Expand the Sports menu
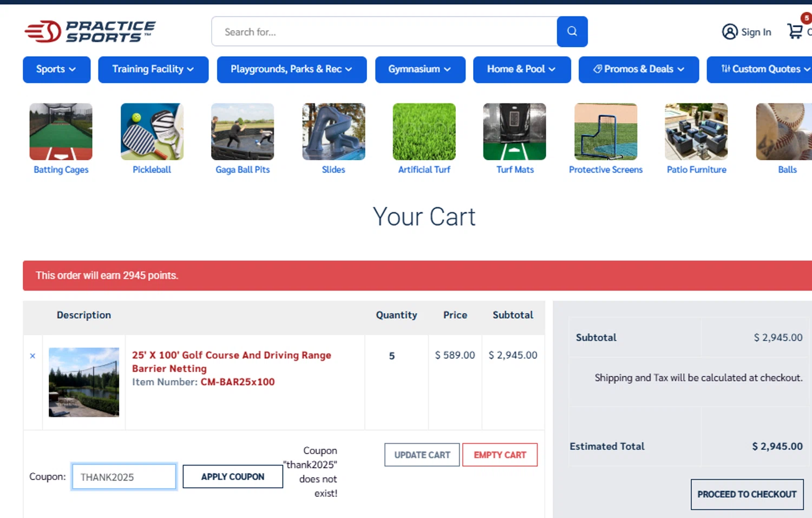Screen dimensions: 812x518 click(x=56, y=69)
